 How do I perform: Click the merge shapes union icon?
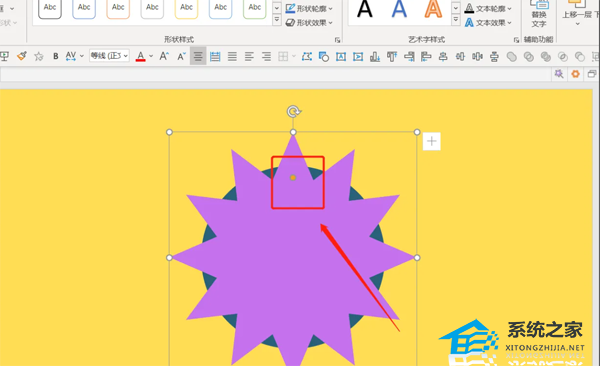point(512,57)
